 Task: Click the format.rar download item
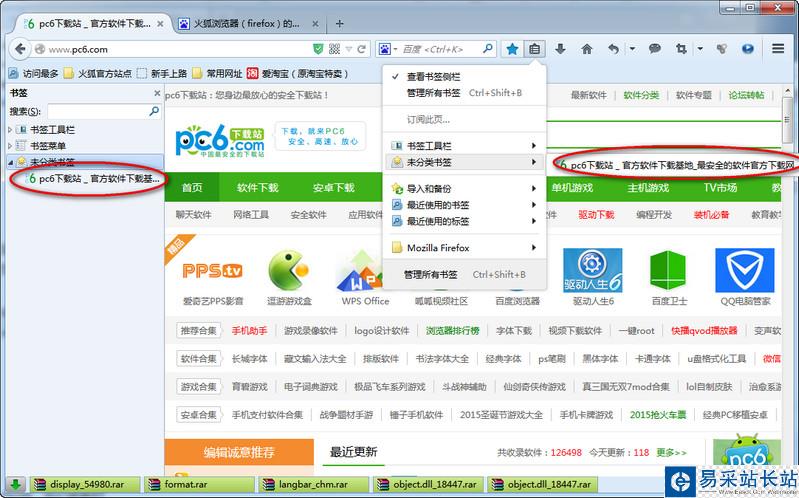coord(200,484)
